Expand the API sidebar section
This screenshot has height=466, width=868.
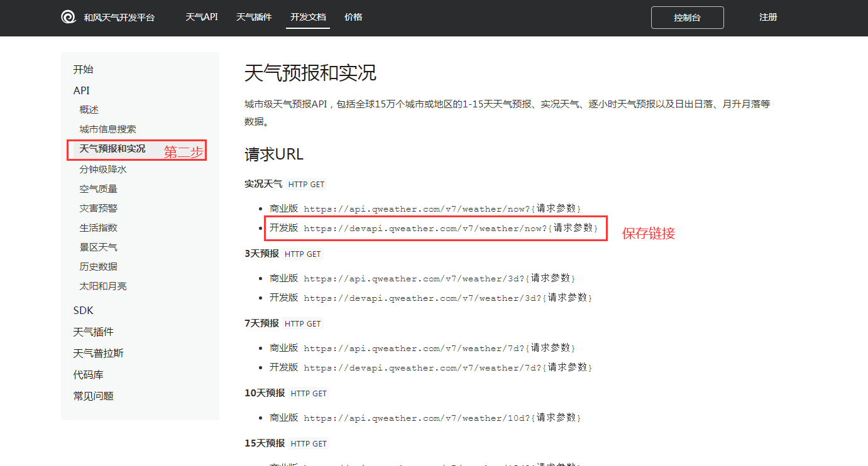coord(82,90)
